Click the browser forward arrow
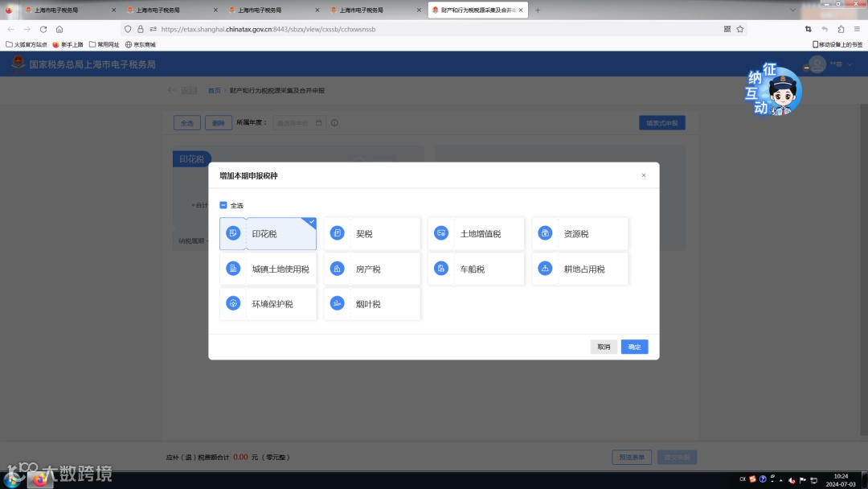The width and height of the screenshot is (868, 489). click(x=27, y=29)
